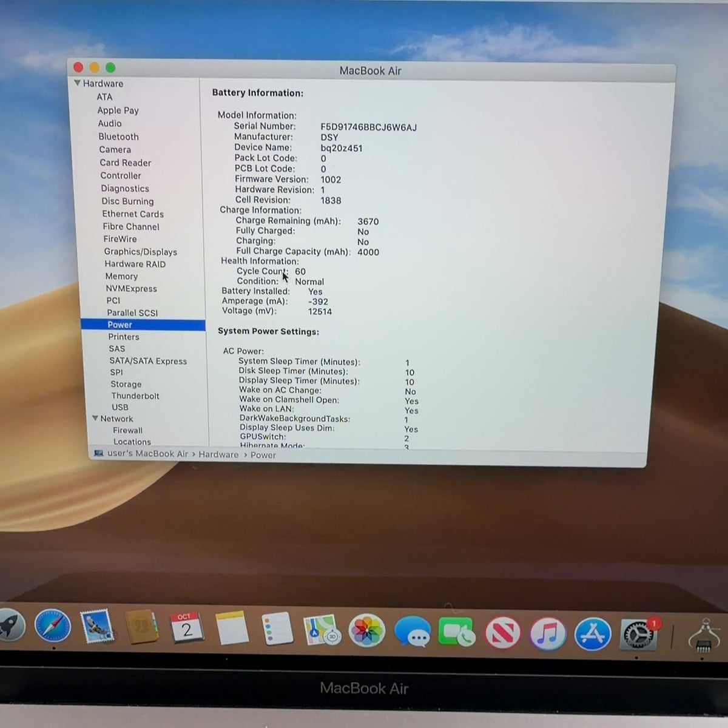Open the Photos app
The width and height of the screenshot is (728, 728).
(366, 631)
